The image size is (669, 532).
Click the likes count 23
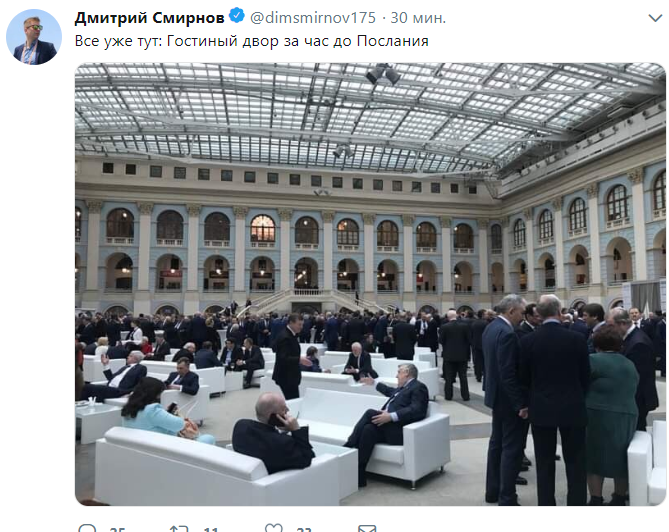coord(304,529)
